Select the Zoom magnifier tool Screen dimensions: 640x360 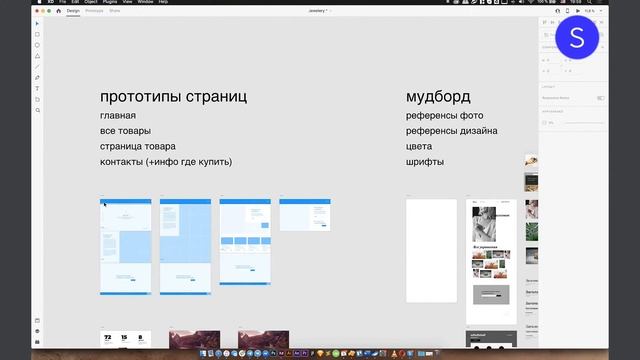click(38, 110)
